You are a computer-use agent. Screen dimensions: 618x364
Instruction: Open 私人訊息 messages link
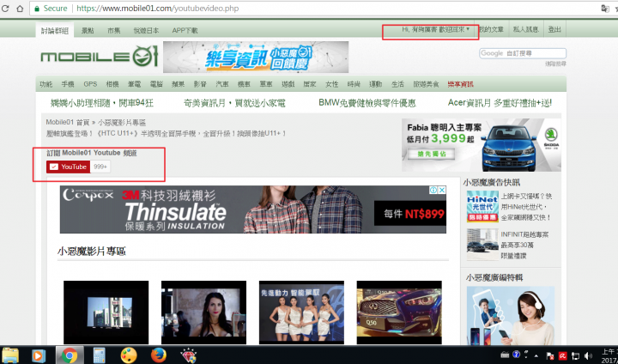coord(526,29)
